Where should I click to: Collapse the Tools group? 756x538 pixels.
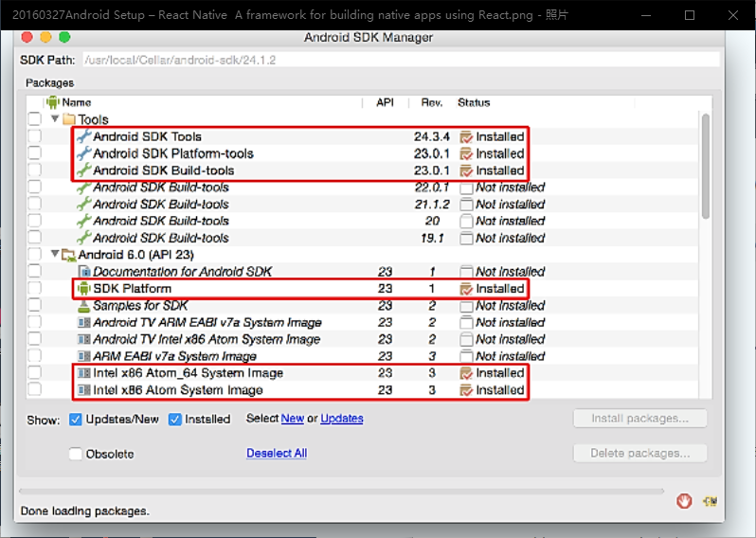pos(55,118)
